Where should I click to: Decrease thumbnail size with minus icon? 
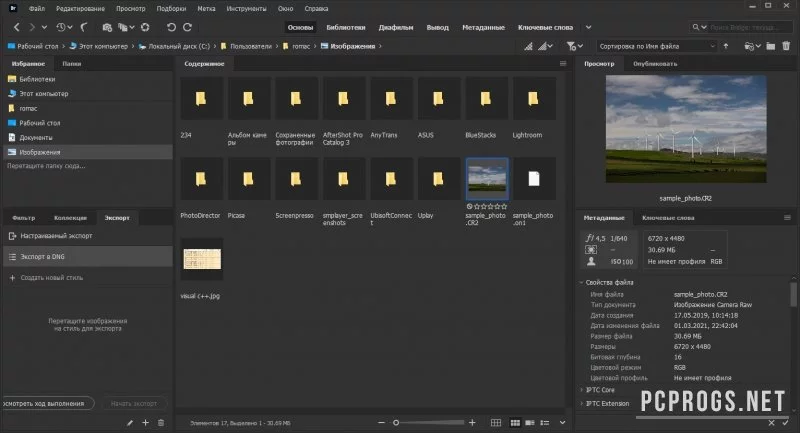pos(381,423)
